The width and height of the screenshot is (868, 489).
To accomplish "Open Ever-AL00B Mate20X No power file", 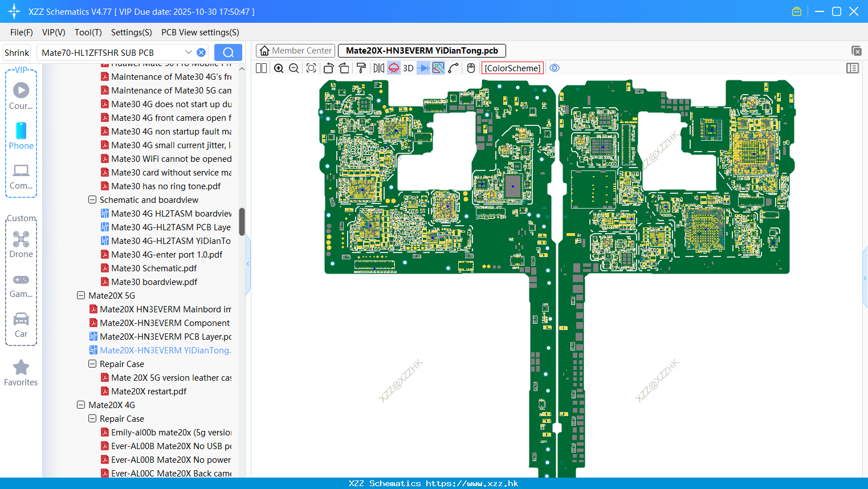I will [x=166, y=460].
